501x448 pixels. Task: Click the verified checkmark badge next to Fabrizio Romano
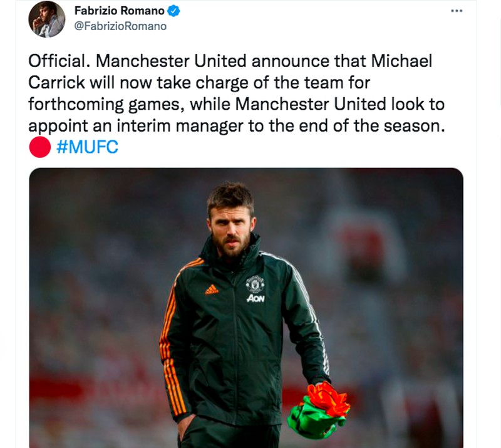coord(175,9)
